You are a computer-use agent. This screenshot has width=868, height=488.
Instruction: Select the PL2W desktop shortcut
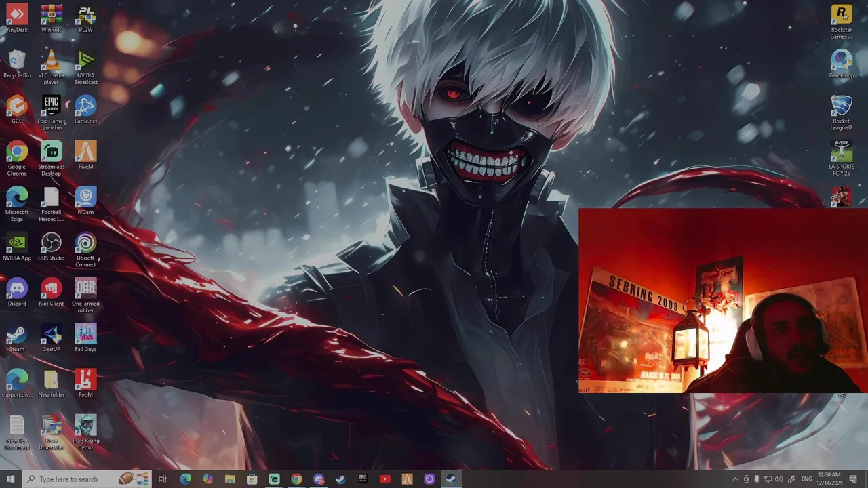[x=85, y=18]
